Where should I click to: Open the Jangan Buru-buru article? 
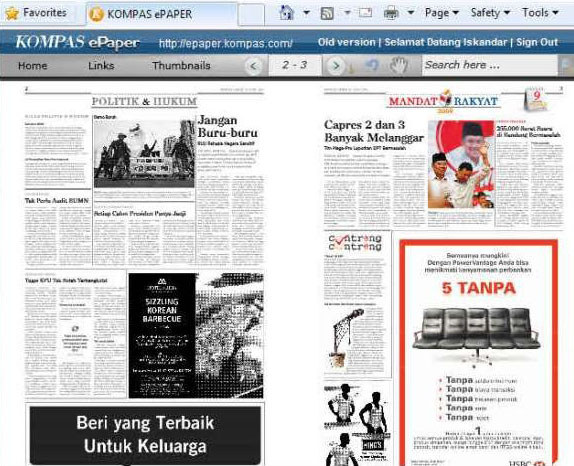coord(227,126)
